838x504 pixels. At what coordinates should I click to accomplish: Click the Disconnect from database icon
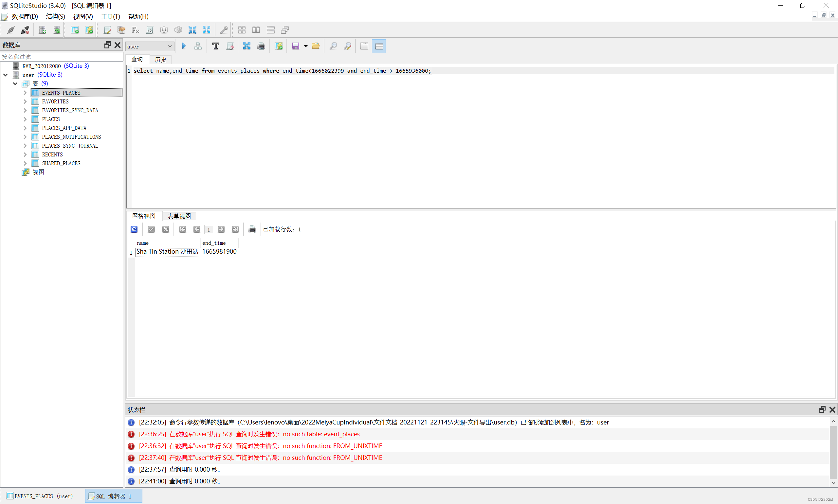pyautogui.click(x=25, y=30)
